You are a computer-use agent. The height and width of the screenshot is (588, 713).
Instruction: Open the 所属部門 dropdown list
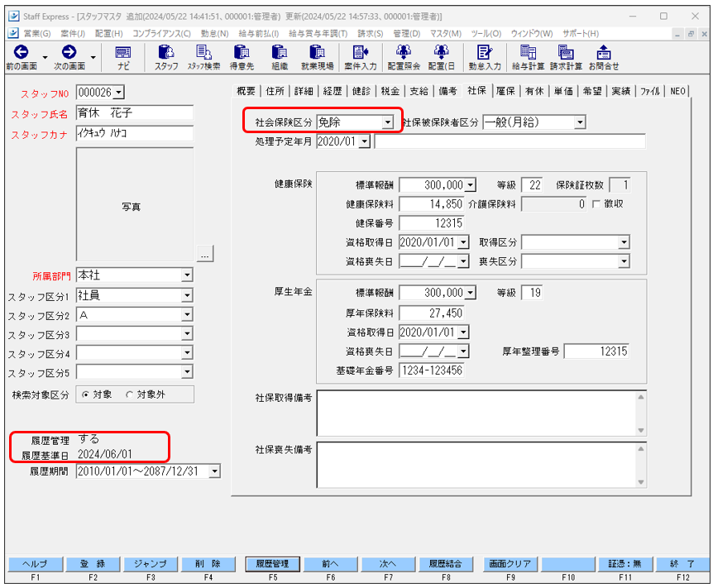click(187, 275)
